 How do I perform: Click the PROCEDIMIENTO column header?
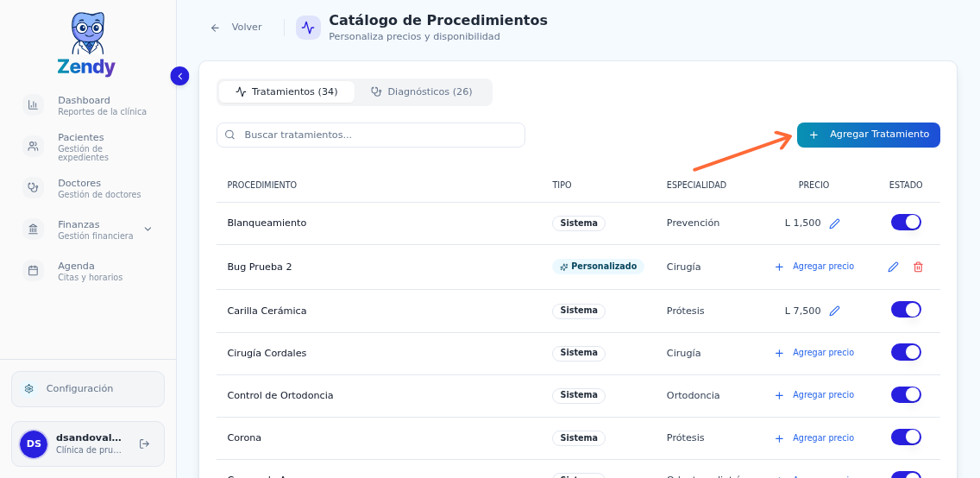[262, 185]
